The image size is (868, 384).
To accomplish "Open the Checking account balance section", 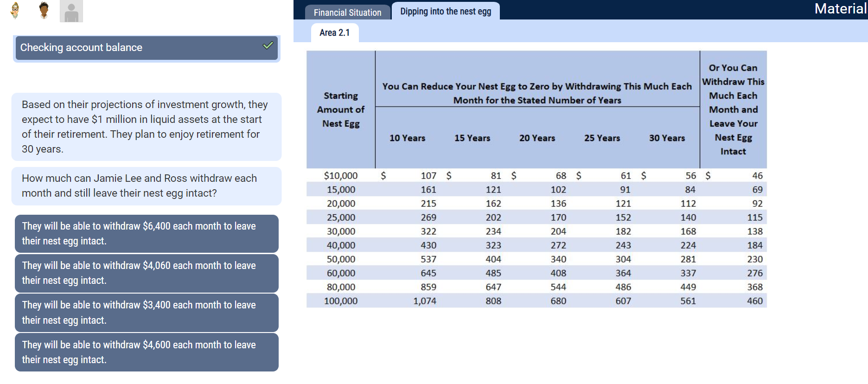I will coord(147,48).
